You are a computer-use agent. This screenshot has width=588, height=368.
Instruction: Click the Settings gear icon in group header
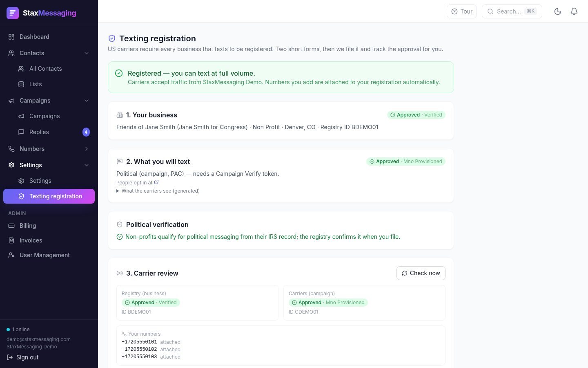[x=11, y=165]
